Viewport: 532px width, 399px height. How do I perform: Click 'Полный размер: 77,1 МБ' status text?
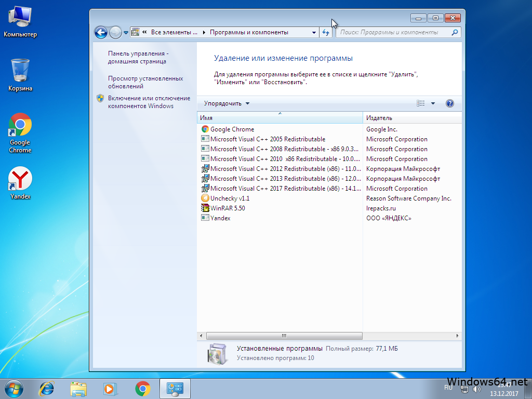[x=362, y=349]
